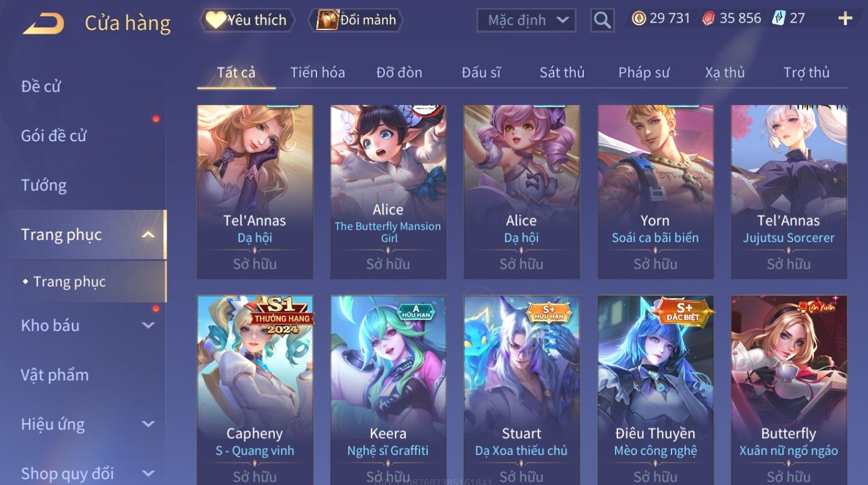Open the search magnifier icon
Image resolution: width=868 pixels, height=485 pixels.
tap(602, 20)
